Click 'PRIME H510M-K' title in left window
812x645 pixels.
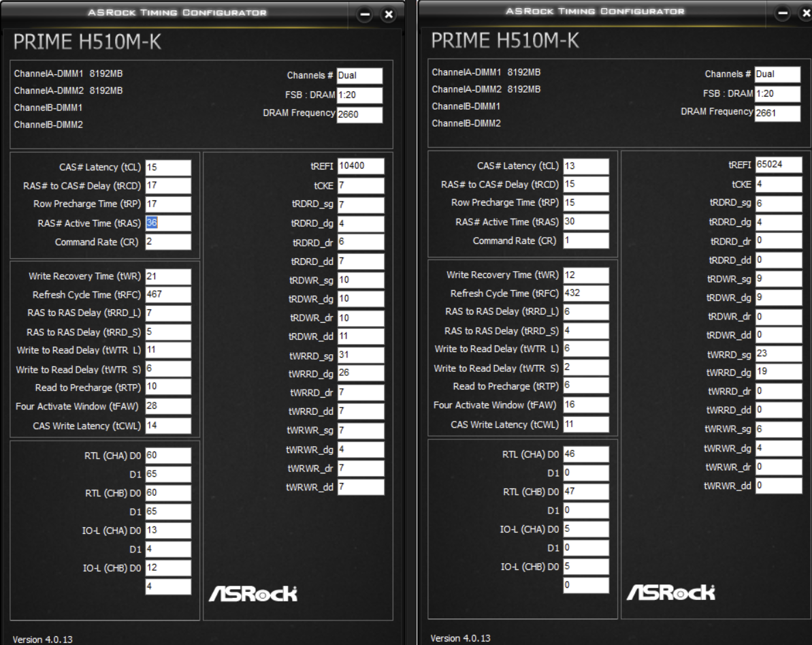coord(87,42)
